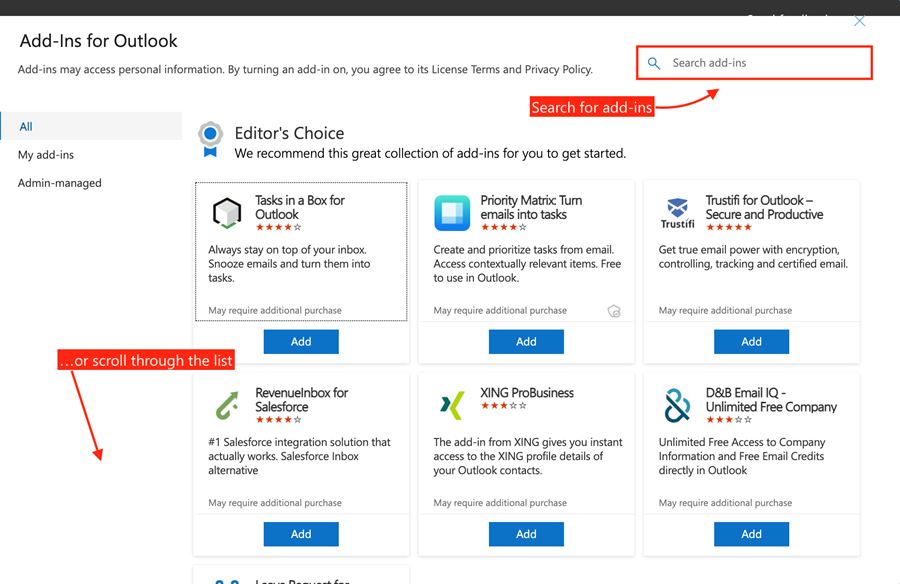Click the Trustifi logo icon
The width and height of the screenshot is (900, 584).
pos(677,213)
